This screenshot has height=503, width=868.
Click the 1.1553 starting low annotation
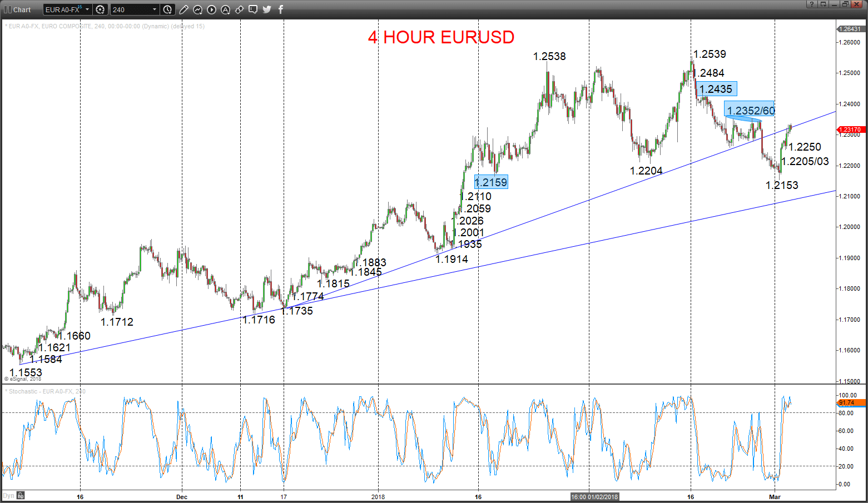26,372
